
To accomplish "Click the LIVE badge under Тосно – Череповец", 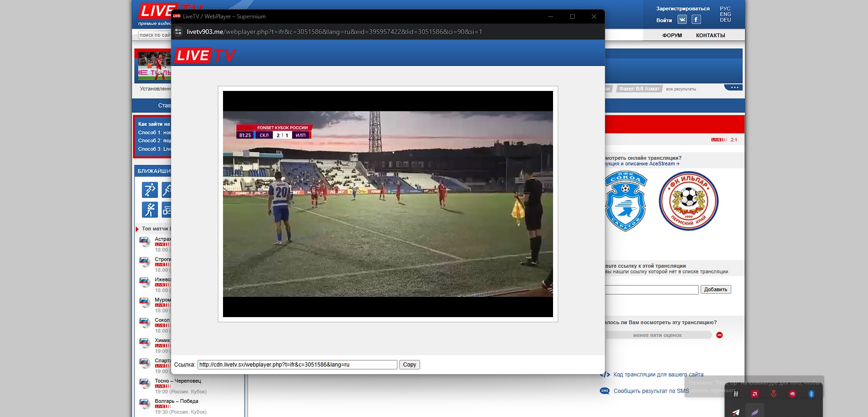I will (x=162, y=386).
